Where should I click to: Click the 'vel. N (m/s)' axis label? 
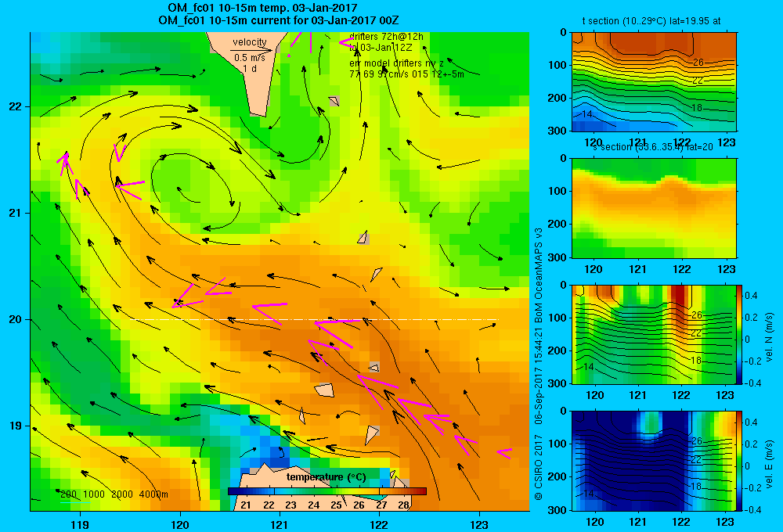[769, 337]
